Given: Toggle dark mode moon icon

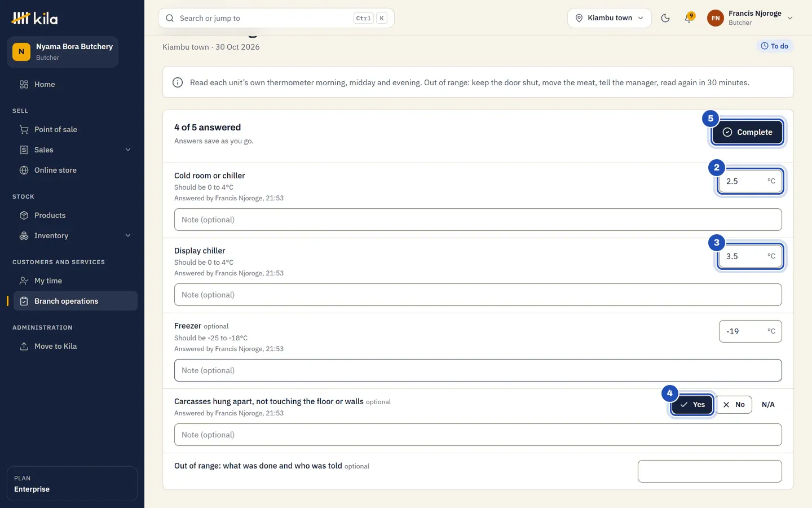Looking at the screenshot, I should 665,18.
